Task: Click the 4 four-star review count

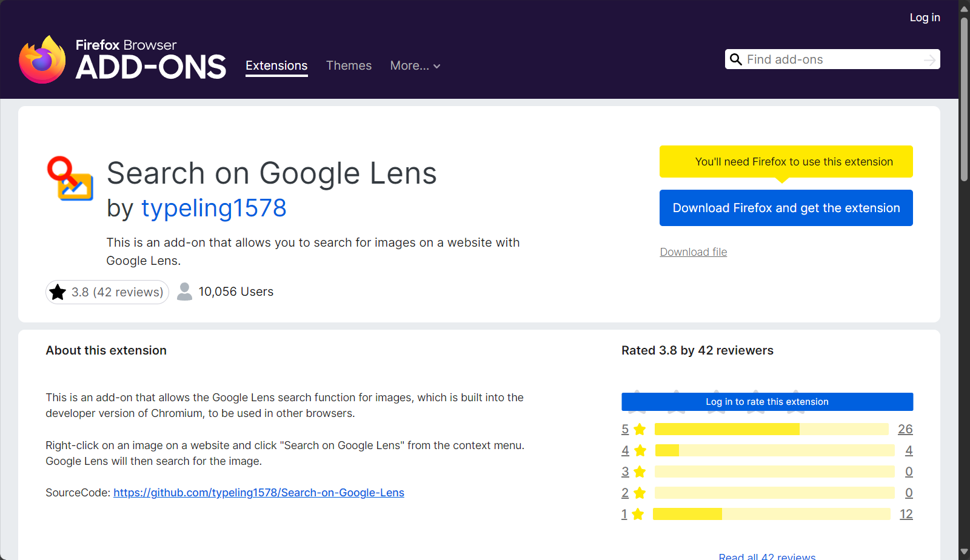Action: [x=909, y=450]
